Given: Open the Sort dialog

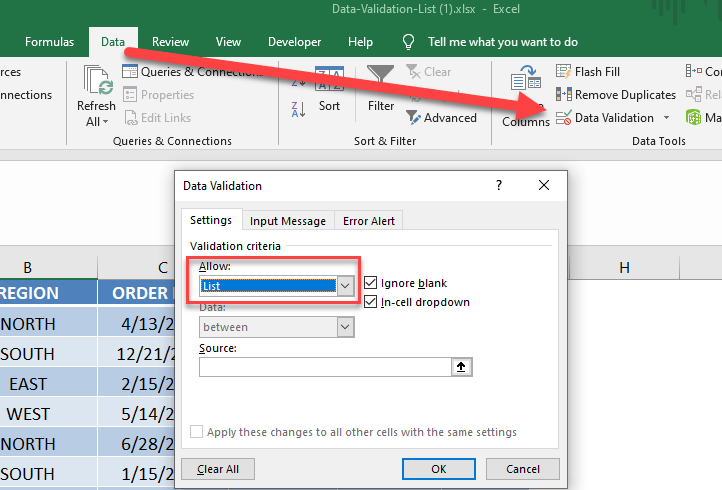Looking at the screenshot, I should [x=329, y=90].
